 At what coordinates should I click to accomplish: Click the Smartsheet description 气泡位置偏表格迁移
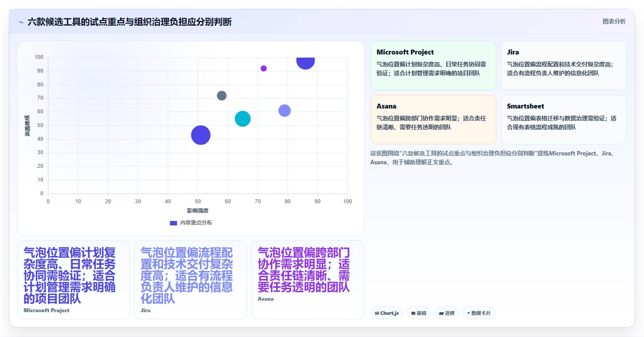click(x=563, y=123)
